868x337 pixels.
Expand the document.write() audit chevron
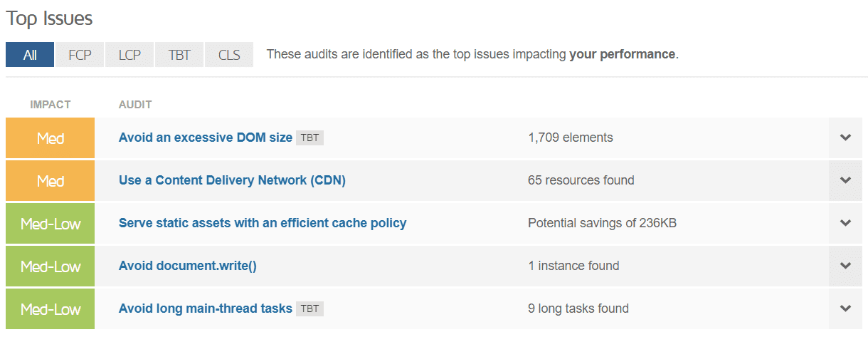point(845,266)
